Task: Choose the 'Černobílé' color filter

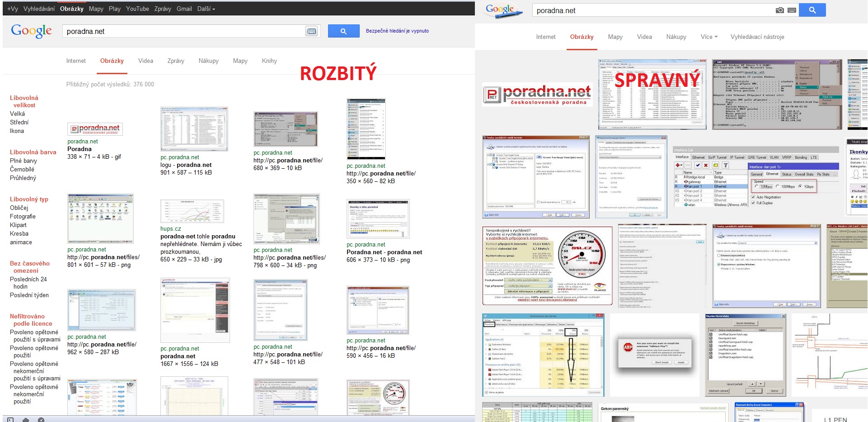Action: coord(22,169)
